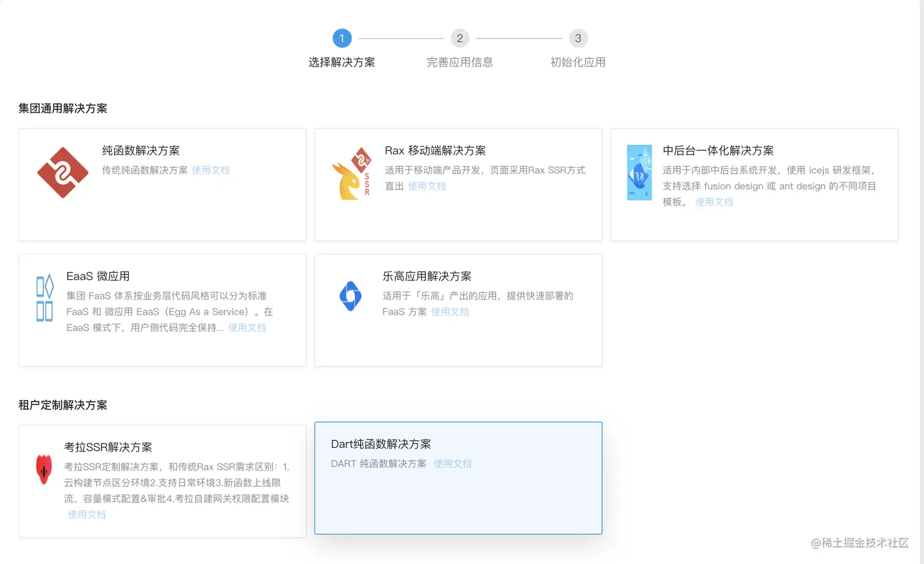This screenshot has width=924, height=564.
Task: Open 使用文档 in 纯函数解决方案 card
Action: click(211, 170)
